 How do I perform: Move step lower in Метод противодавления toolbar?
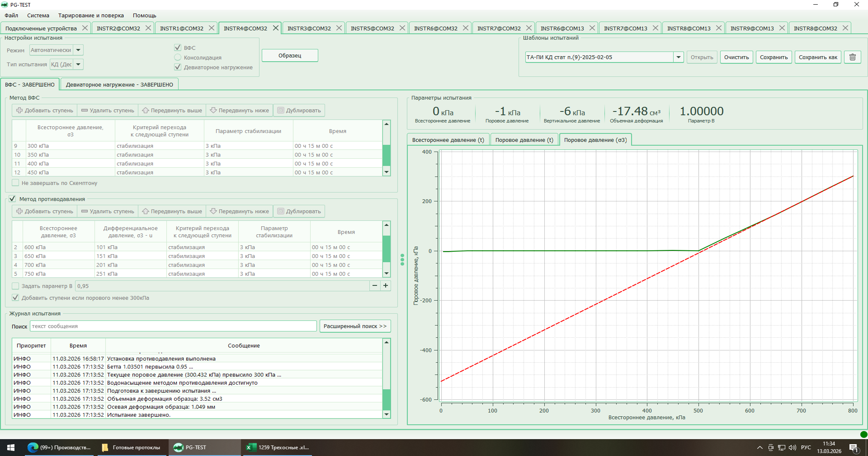point(239,211)
